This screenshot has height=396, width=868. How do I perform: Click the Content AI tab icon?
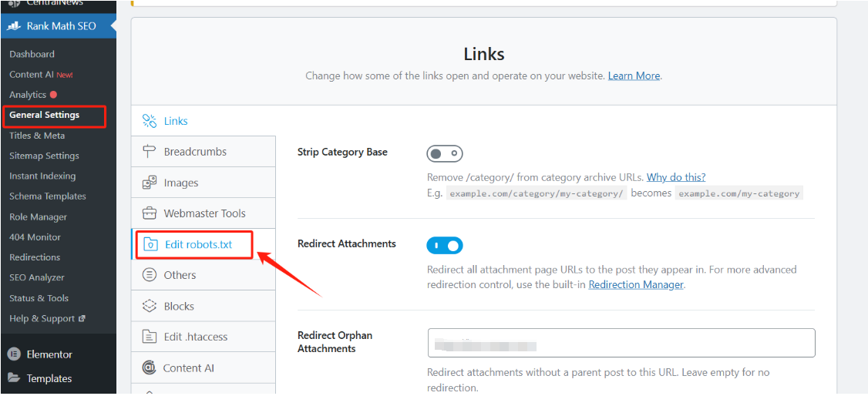(x=150, y=368)
